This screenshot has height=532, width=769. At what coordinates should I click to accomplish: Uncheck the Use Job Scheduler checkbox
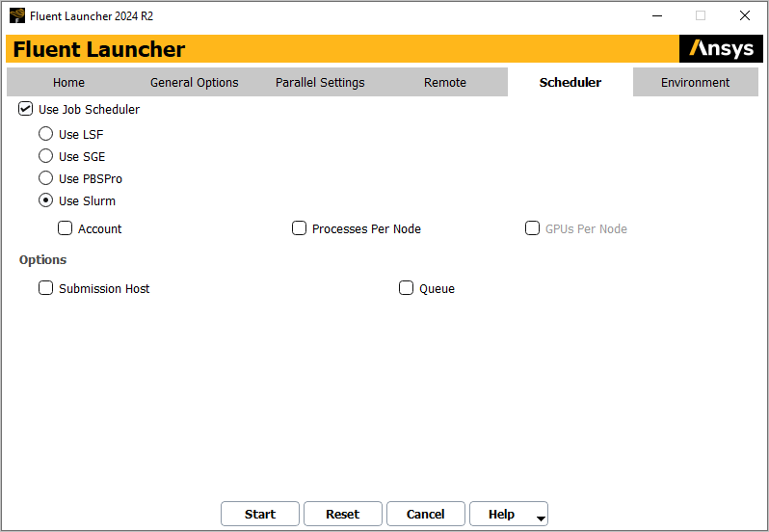tap(25, 109)
